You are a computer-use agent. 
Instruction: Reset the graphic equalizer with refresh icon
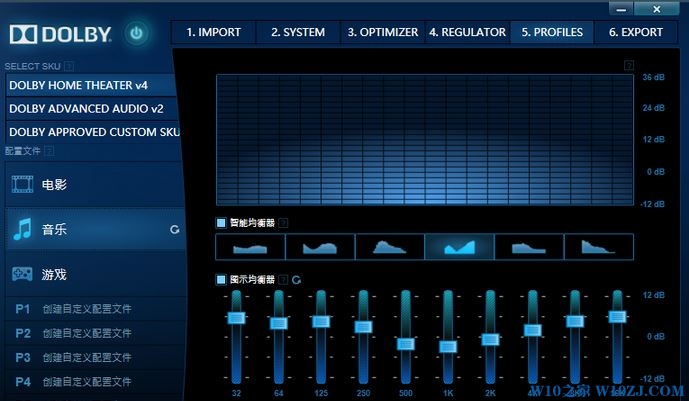[x=297, y=279]
